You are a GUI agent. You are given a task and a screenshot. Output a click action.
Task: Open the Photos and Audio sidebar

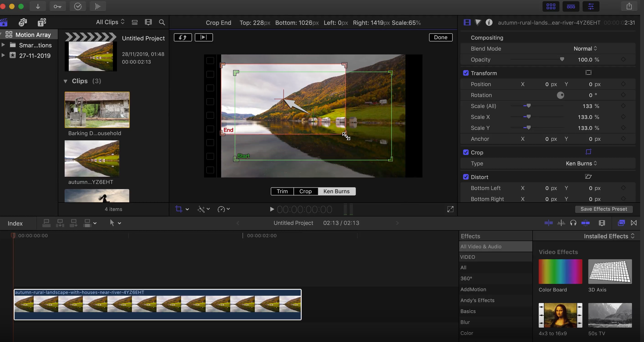(23, 22)
